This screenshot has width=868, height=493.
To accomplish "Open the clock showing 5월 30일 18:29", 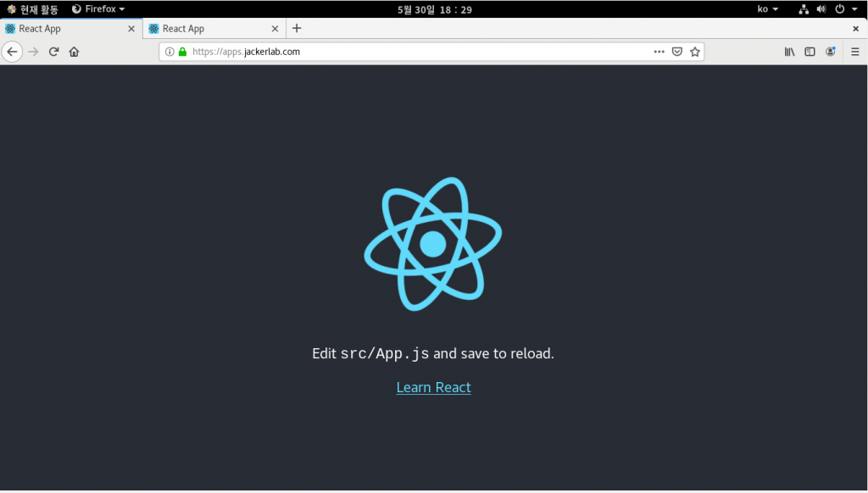I will point(435,9).
